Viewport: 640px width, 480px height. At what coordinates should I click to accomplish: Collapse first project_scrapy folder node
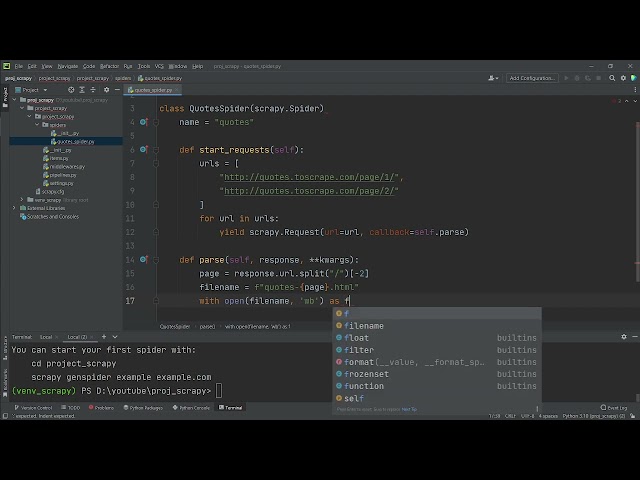(22, 108)
